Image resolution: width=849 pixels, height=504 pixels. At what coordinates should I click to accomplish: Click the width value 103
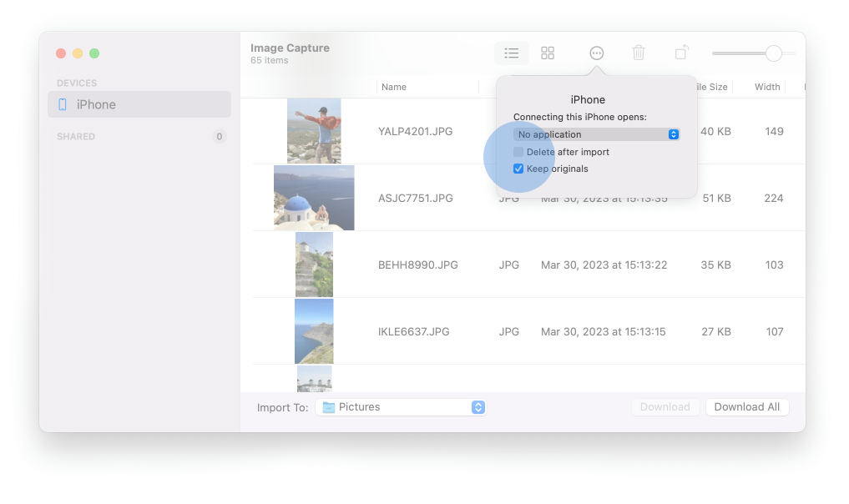[x=774, y=265]
